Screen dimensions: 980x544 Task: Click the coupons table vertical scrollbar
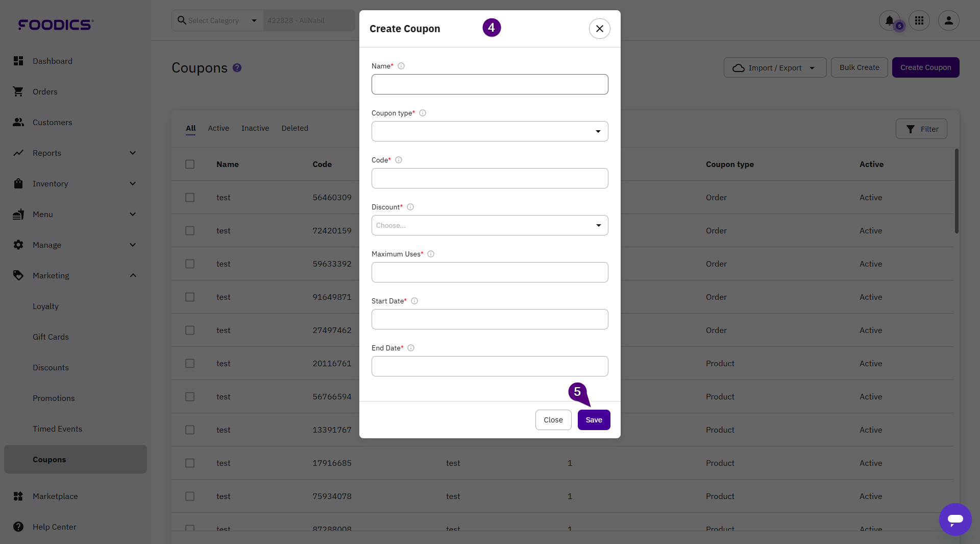tap(956, 191)
